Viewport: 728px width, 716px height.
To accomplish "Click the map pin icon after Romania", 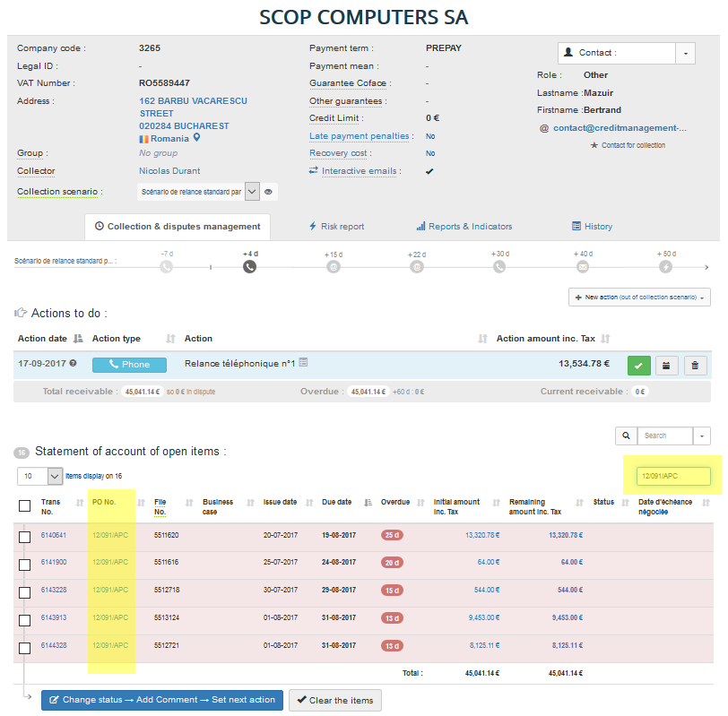I will (x=197, y=138).
